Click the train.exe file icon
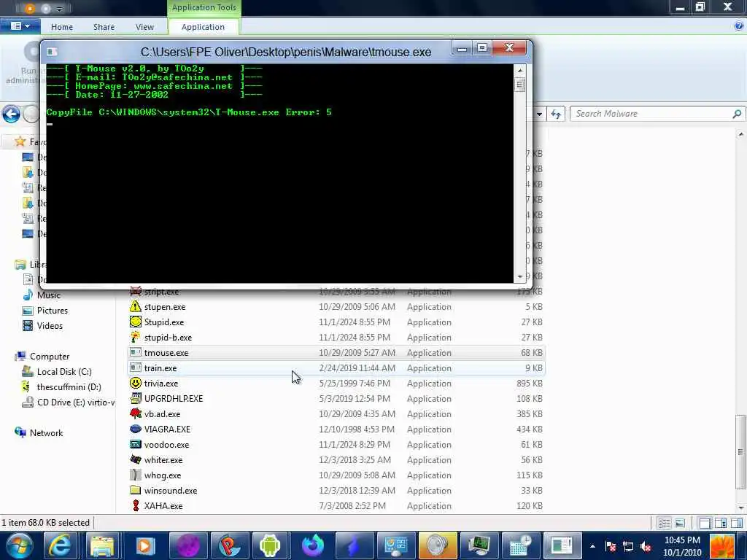 135,367
